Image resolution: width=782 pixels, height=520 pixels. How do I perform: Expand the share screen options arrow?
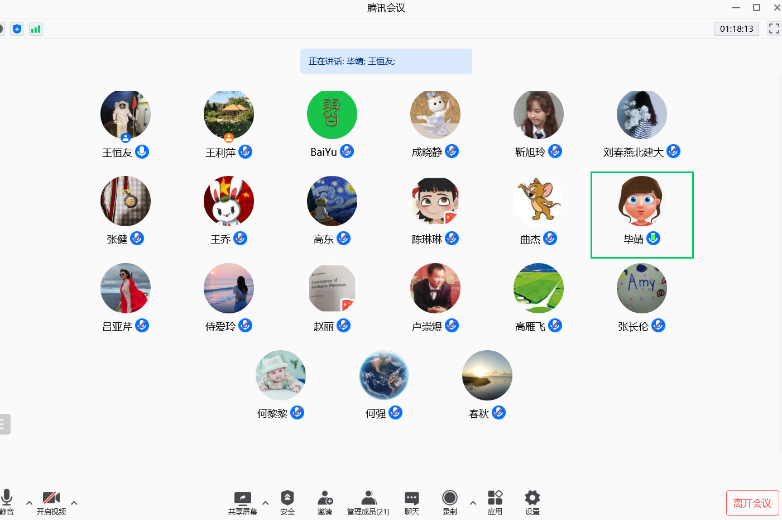click(265, 502)
